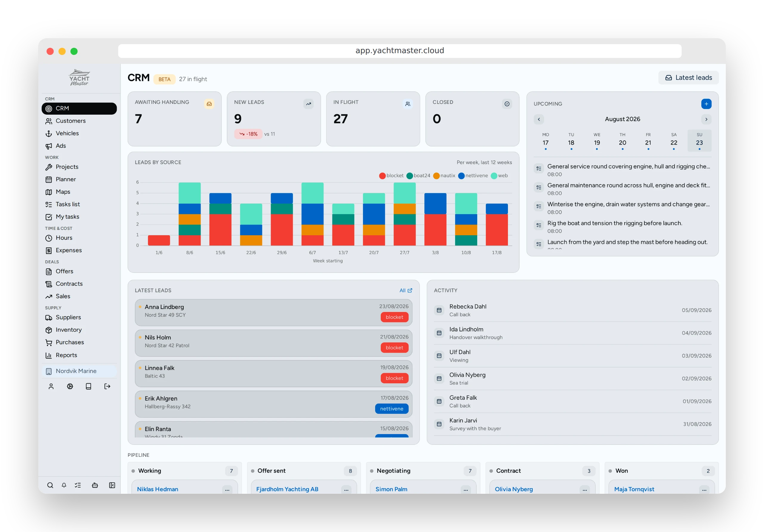Click calendar icon beside Ulf Dahl
This screenshot has width=764, height=532.
click(x=439, y=356)
